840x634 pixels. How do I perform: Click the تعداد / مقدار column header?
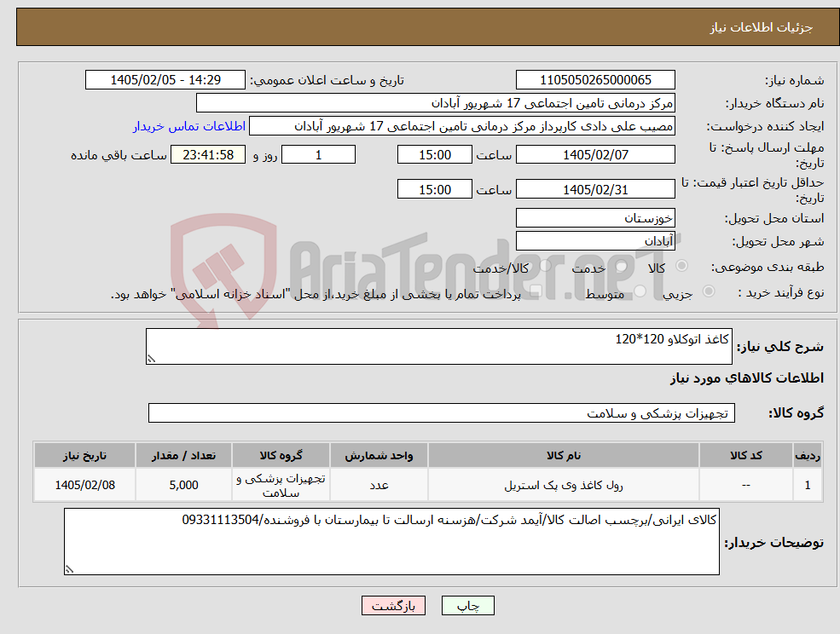pos(183,455)
